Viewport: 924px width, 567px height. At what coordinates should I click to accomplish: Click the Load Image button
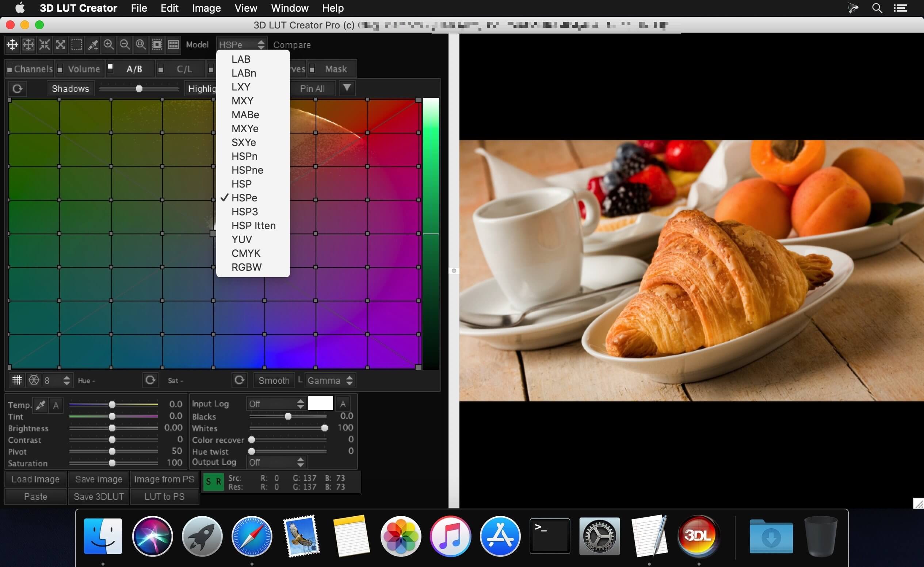(x=36, y=479)
